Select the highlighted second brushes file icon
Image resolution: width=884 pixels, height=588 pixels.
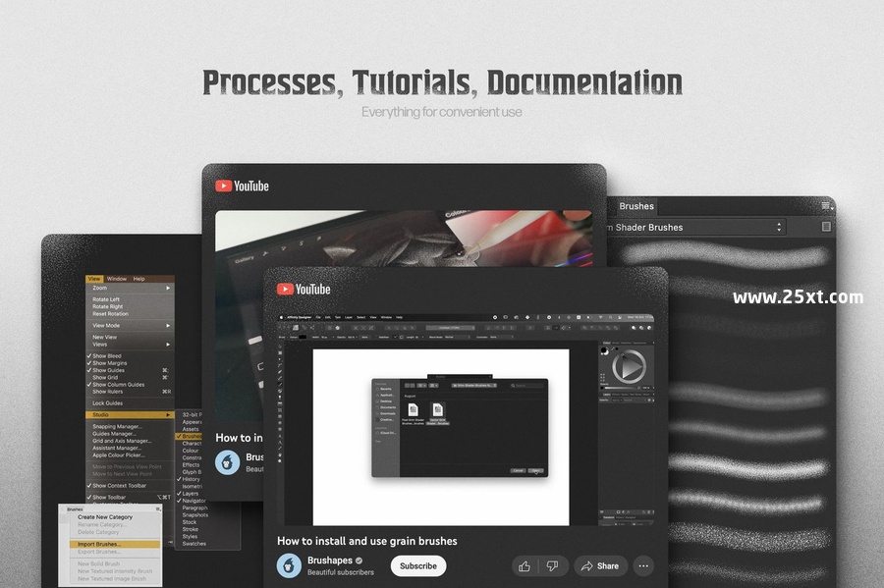coord(437,410)
